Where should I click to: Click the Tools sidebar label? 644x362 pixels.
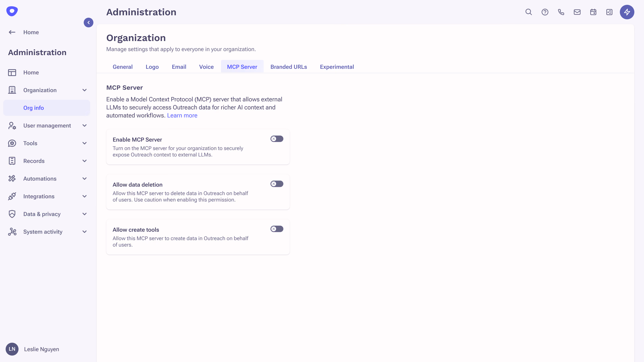[30, 143]
